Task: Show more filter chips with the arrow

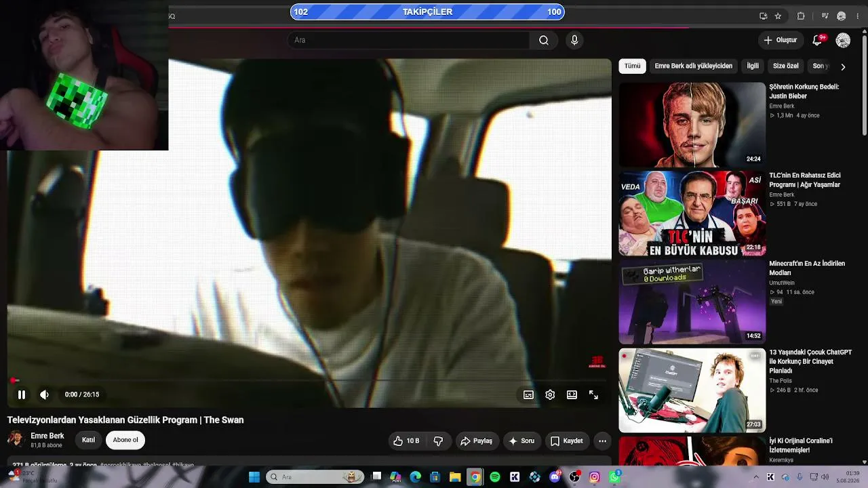Action: (x=843, y=66)
